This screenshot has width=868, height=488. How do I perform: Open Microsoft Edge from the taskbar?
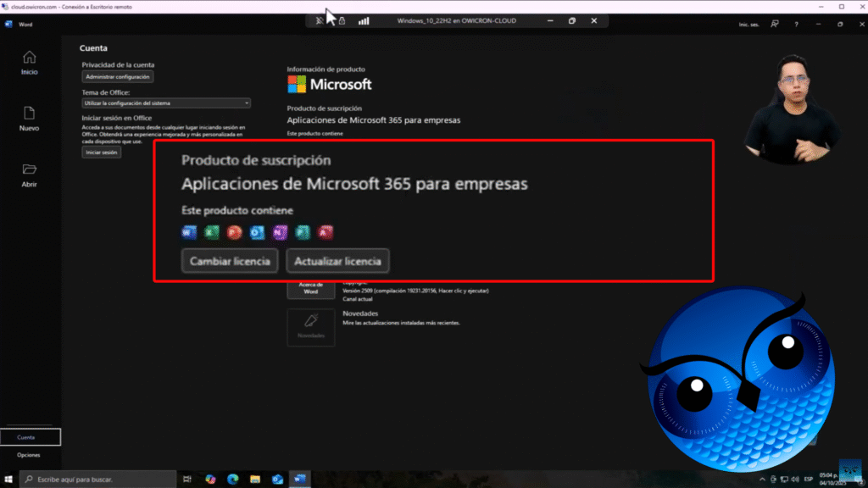click(x=232, y=479)
